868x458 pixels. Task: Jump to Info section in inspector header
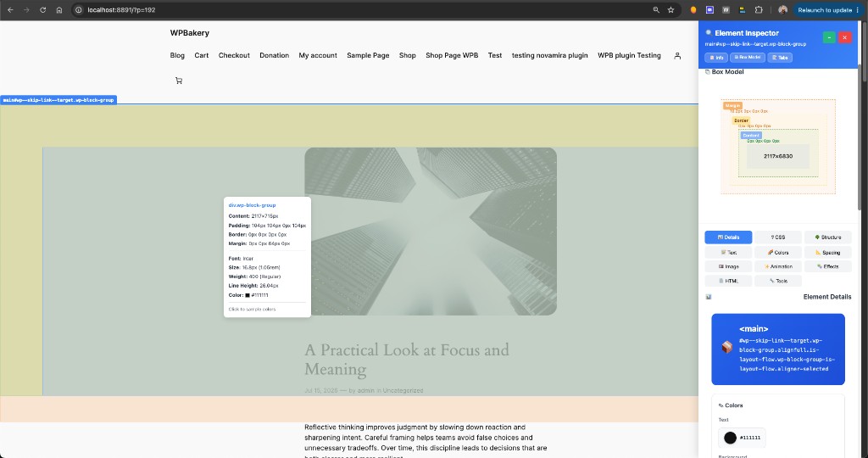coord(716,58)
